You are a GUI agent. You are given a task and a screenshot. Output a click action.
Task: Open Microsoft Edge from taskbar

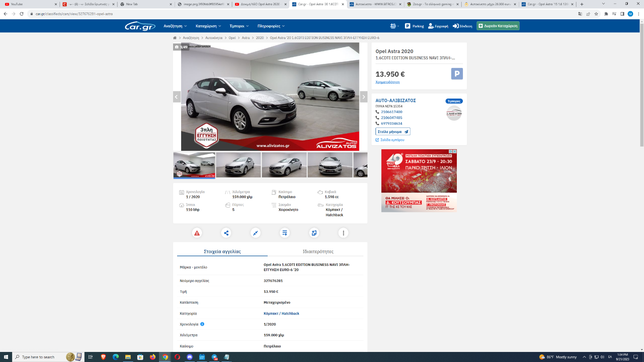click(116, 357)
